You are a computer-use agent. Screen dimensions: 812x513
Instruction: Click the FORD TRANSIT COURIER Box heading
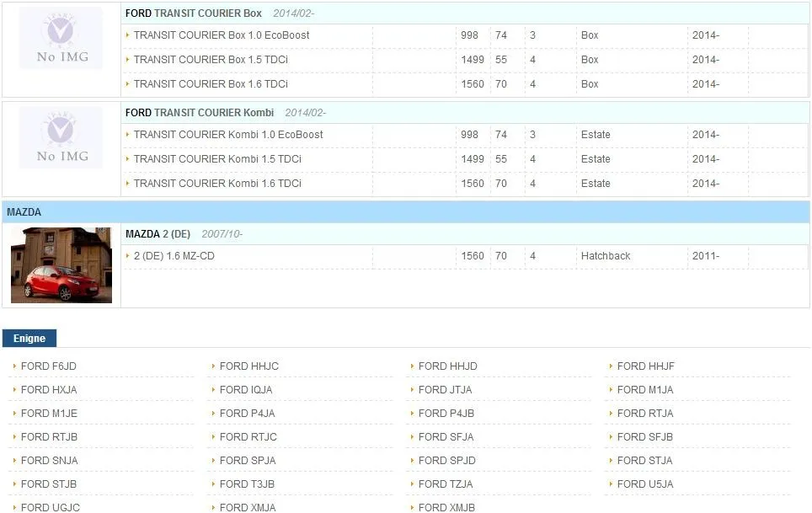click(193, 13)
